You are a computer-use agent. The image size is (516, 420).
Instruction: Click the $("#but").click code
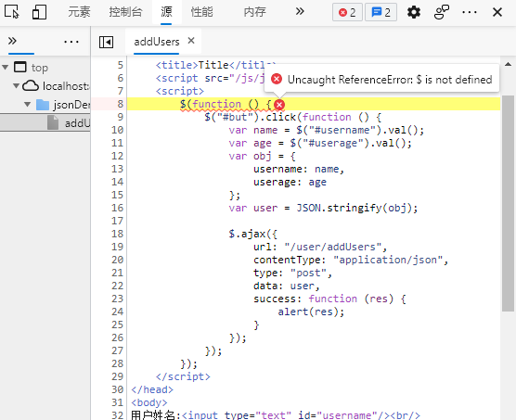click(x=250, y=117)
